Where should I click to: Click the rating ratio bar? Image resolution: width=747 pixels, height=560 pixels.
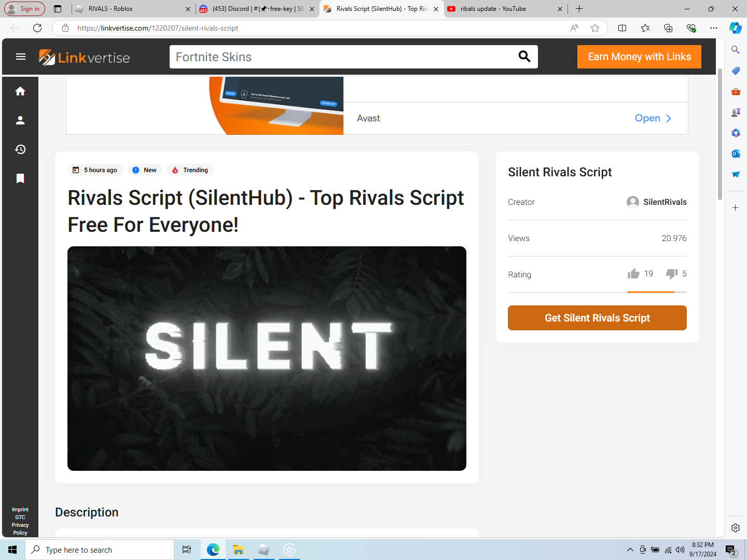point(657,292)
